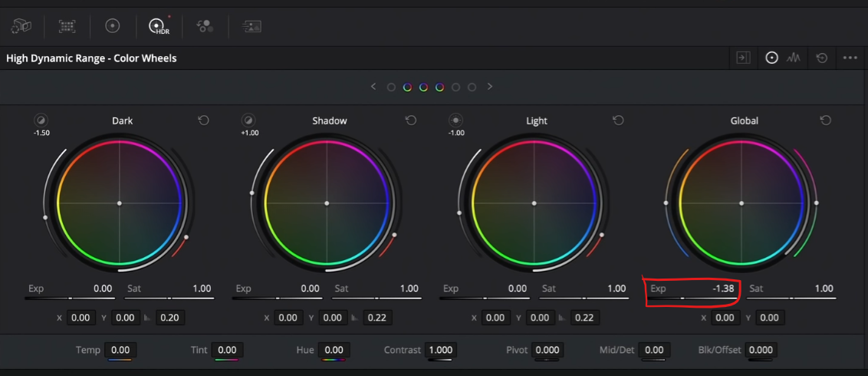Click center point of Shadow color wheel

(327, 203)
